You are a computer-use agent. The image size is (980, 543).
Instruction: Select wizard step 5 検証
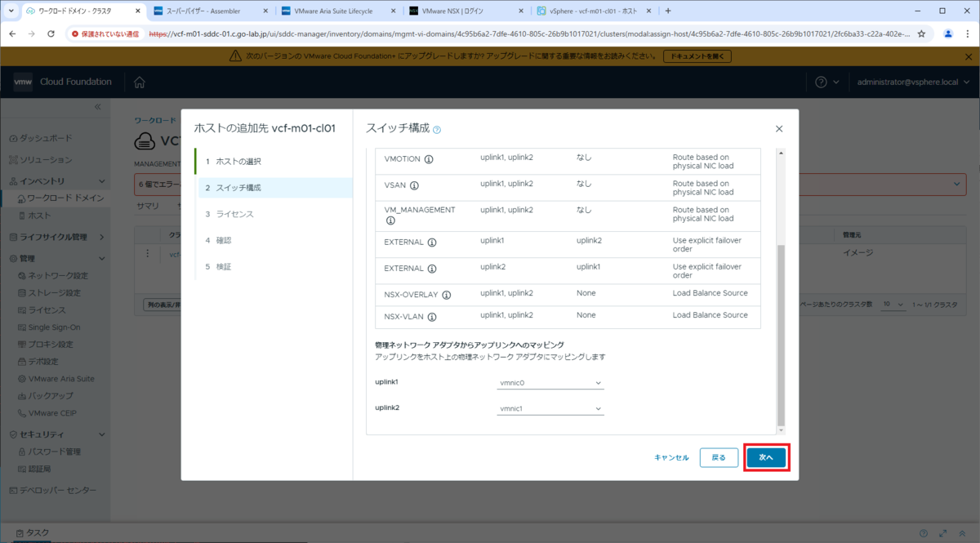274,267
